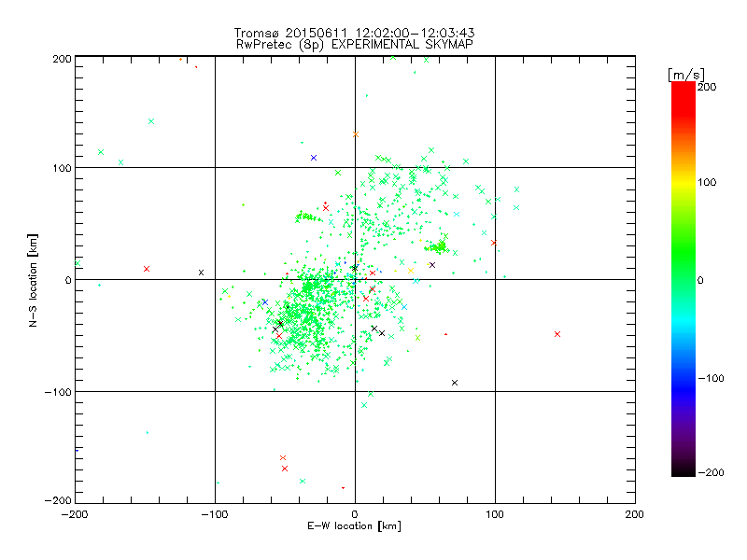This screenshot has width=747, height=560.
Task: Click the 100 label beside the color bar
Action: coord(707,182)
